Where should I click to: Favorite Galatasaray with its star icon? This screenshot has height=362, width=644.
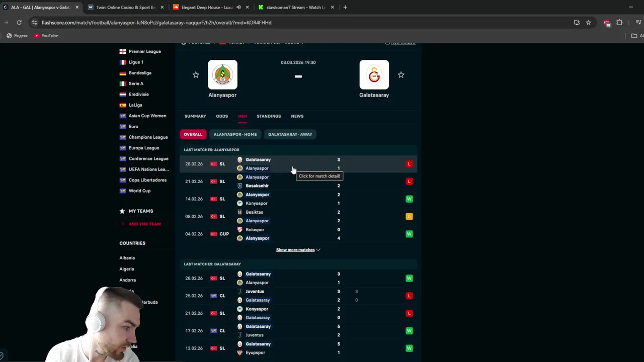(401, 75)
